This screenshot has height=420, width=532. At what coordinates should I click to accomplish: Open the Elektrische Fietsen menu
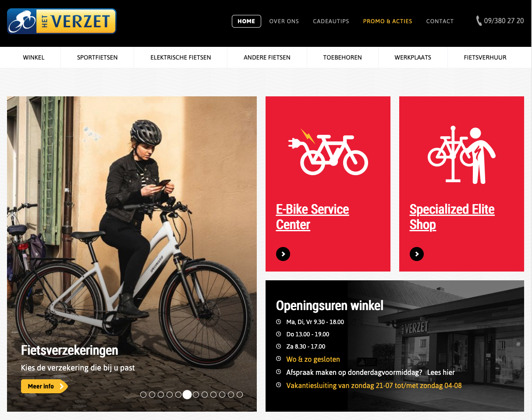181,57
